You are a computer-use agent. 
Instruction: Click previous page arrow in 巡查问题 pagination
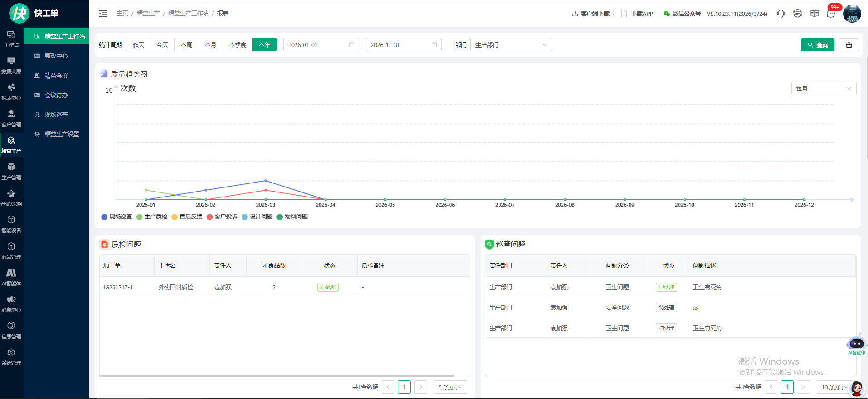pyautogui.click(x=771, y=387)
